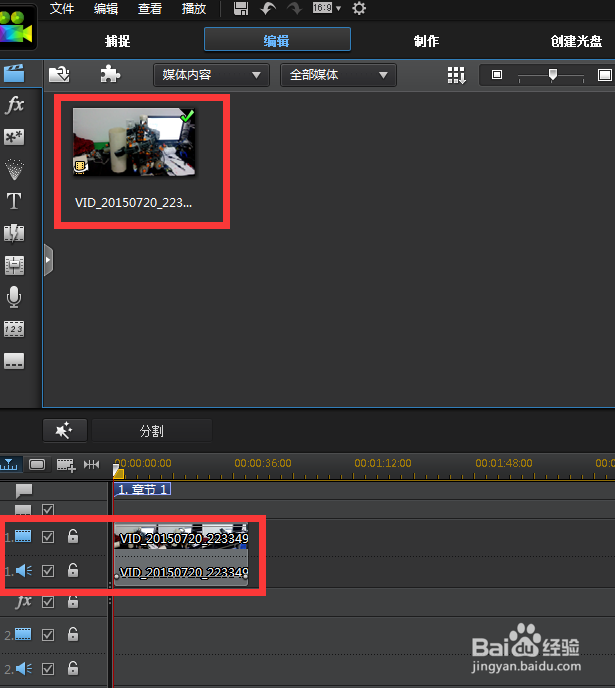Image resolution: width=615 pixels, height=688 pixels.
Task: Switch to the 制作 tab
Action: click(426, 41)
